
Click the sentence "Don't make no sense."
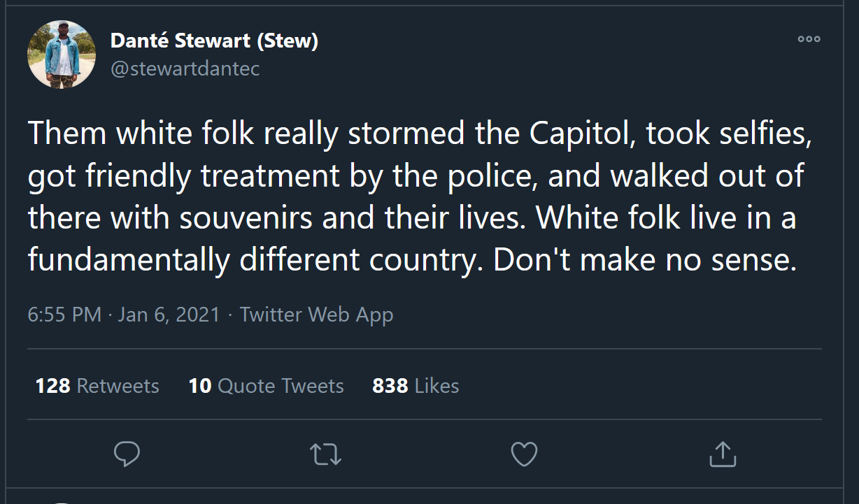point(645,261)
